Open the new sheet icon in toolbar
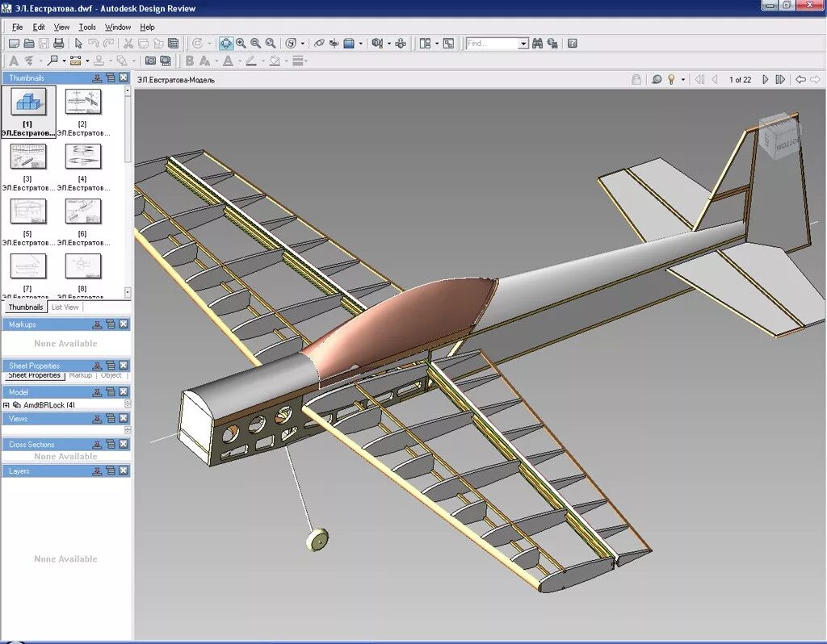The image size is (827, 644). (15, 44)
